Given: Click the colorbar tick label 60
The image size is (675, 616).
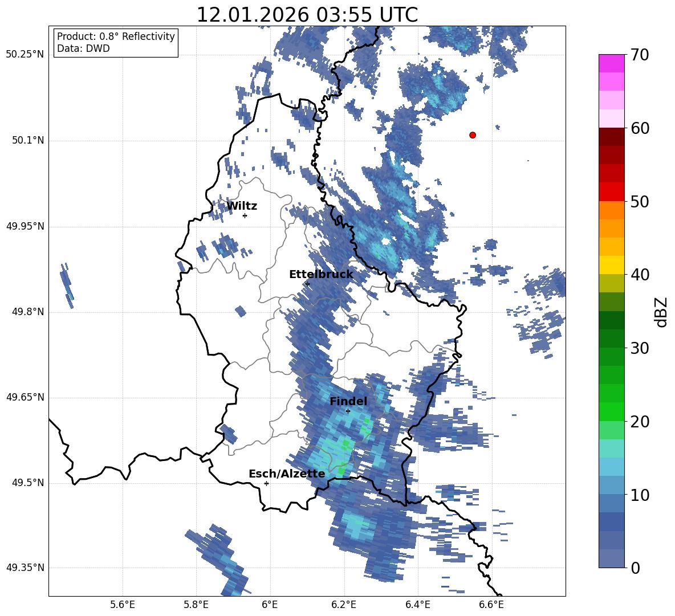Looking at the screenshot, I should point(640,128).
